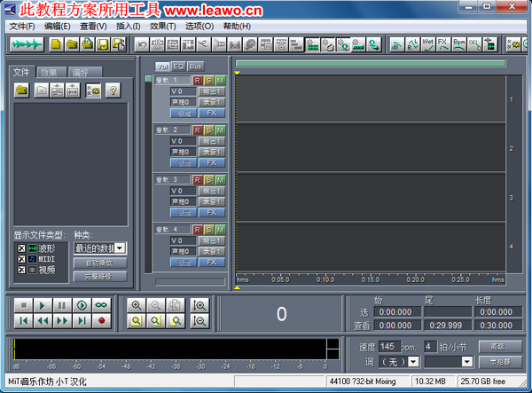Uncheck the 视频 file type checkbox
Image resolution: width=532 pixels, height=393 pixels.
21,270
